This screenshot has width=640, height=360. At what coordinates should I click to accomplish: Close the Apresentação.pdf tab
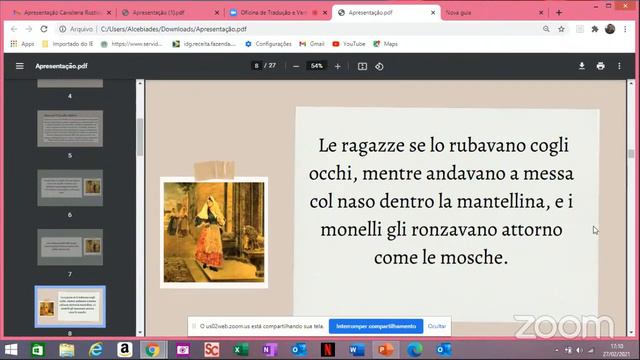pos(433,13)
